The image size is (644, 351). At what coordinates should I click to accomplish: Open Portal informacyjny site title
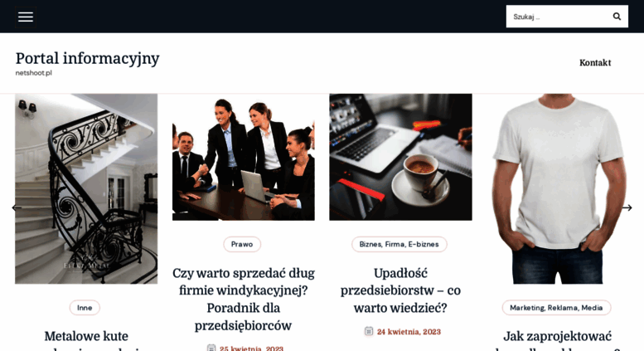point(88,58)
